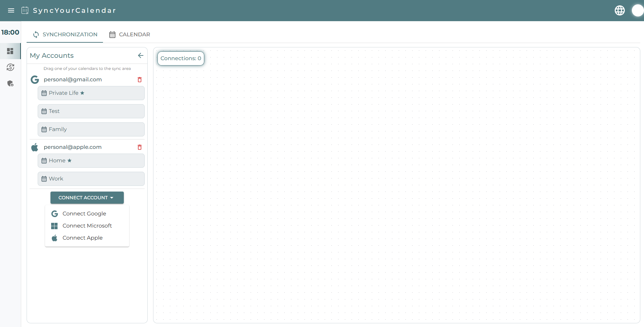Viewport: 644px width, 327px height.
Task: Delete the personal@gmail.com account
Action: 140,80
